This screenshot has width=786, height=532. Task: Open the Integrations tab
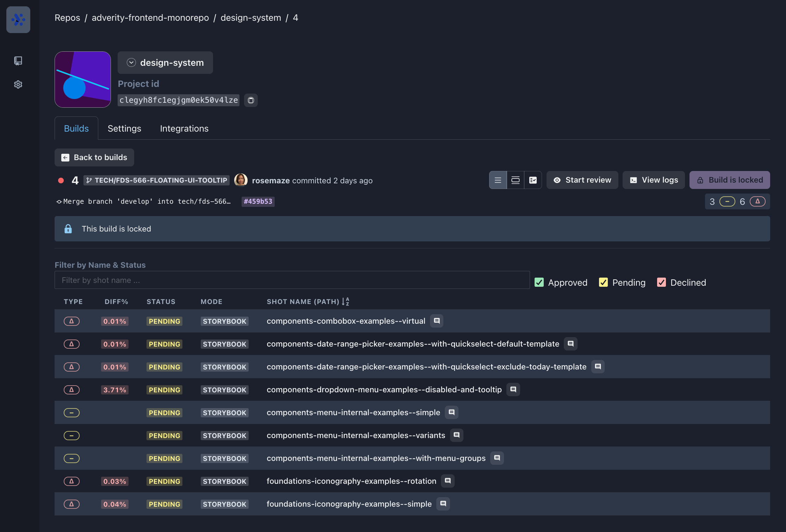[x=184, y=128]
